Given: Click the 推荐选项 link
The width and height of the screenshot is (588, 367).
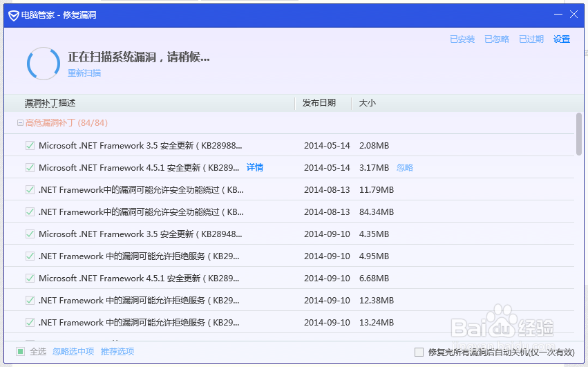Looking at the screenshot, I should click(117, 351).
